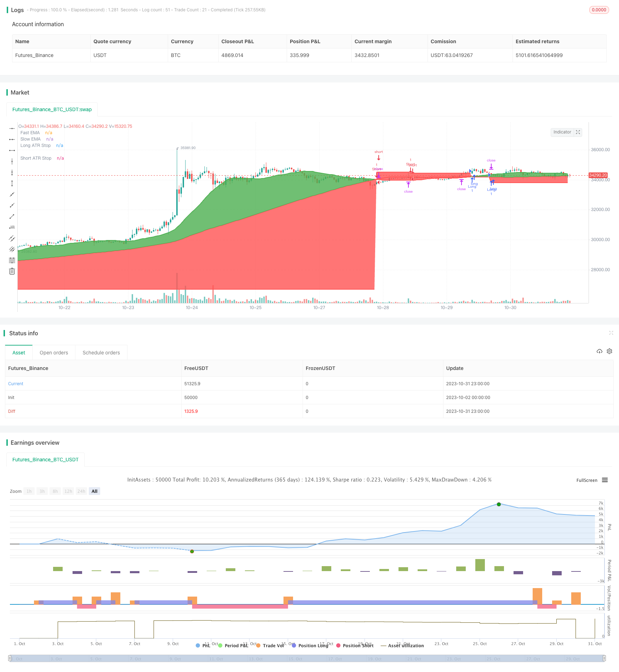Select the parallel channel drawing tool
Viewport: 619px width, 672px height.
(x=12, y=238)
